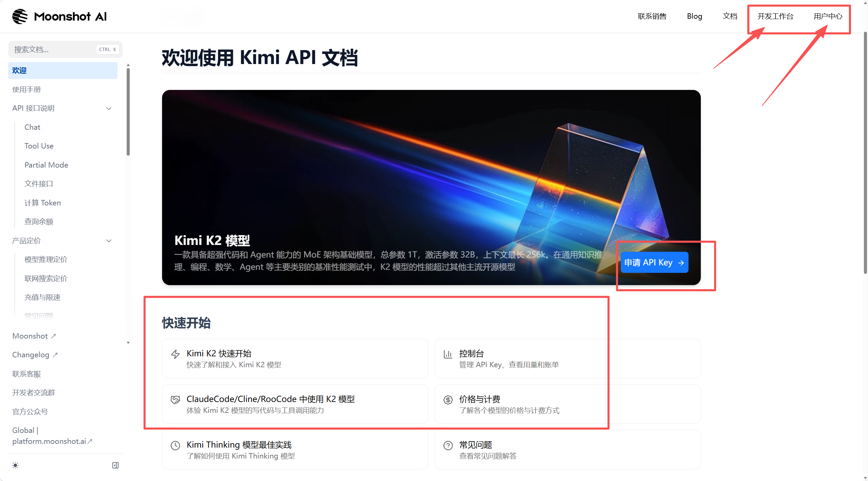Toggle dark mode with the sun icon
Screen dimensions: 868x481
15,465
